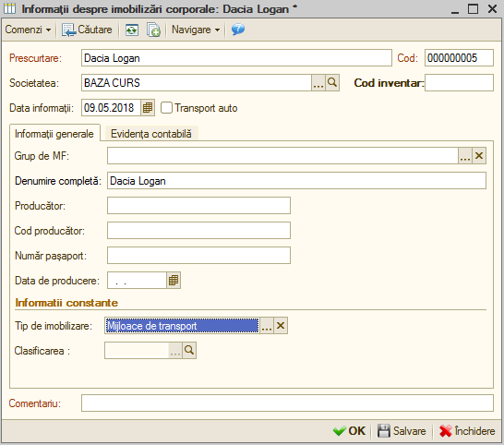Expand the Navigare dropdown menu
This screenshot has height=445, width=504.
click(x=196, y=30)
